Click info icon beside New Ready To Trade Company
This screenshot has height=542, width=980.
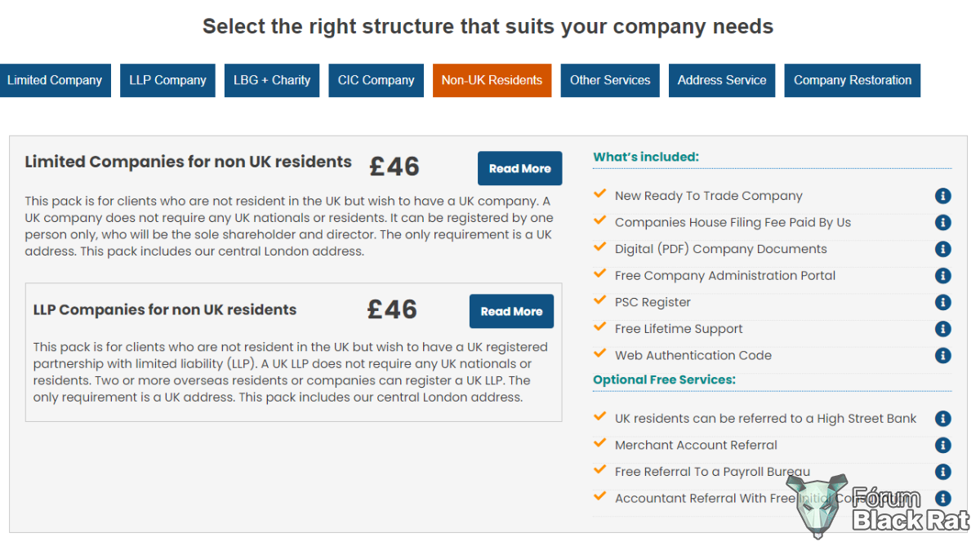tap(943, 196)
